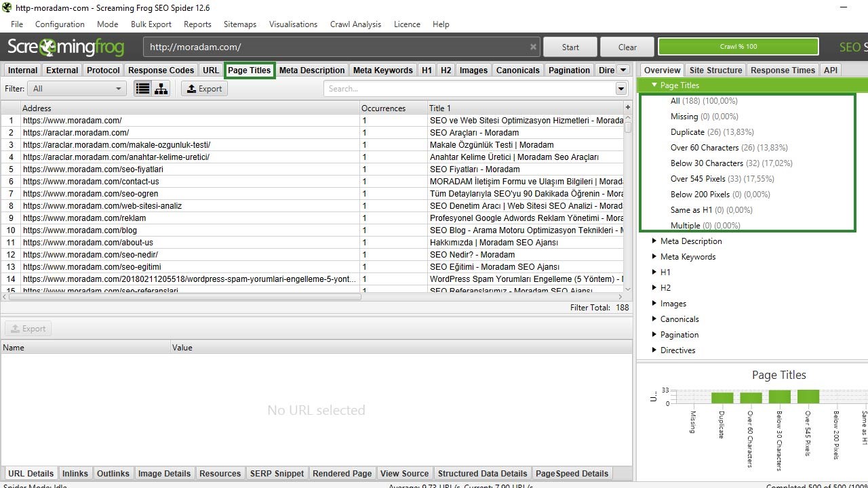Select row https://www.moradam.com/seo-fiyatlari
This screenshot has width=868, height=488.
[312, 169]
